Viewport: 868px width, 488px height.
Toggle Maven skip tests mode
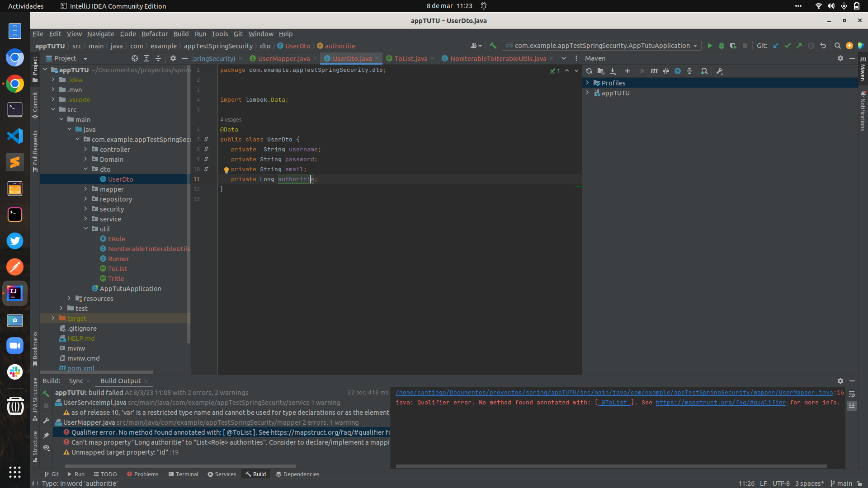678,71
